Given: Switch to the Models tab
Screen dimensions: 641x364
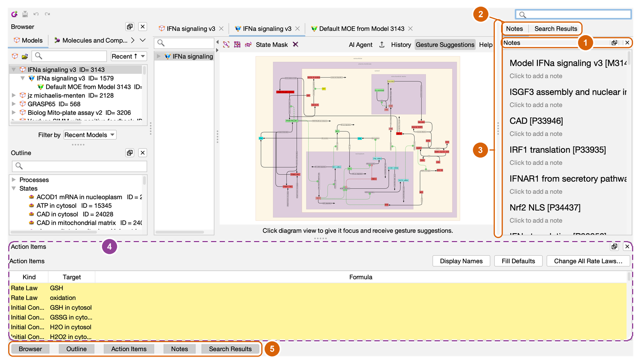Looking at the screenshot, I should pos(28,40).
